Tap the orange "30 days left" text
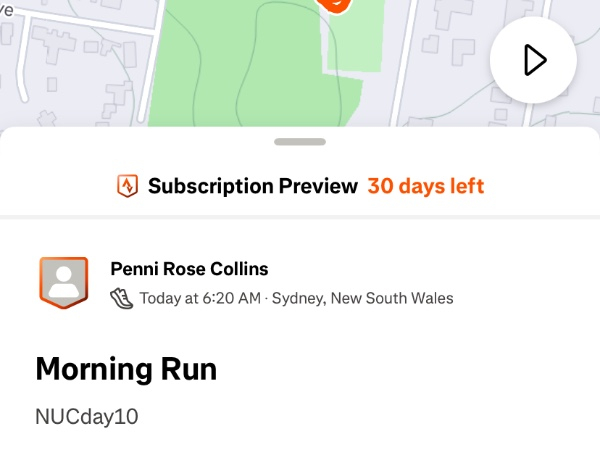The image size is (600, 450). pyautogui.click(x=425, y=186)
